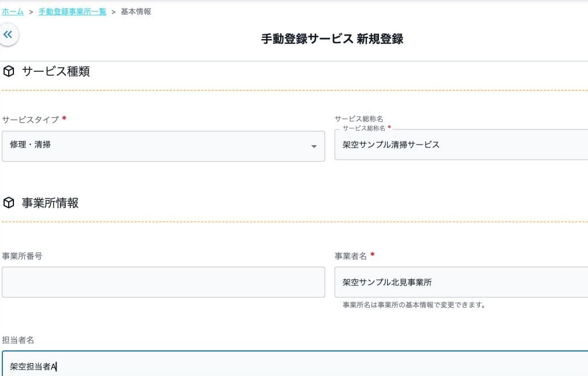Click the cube icon beside サービス種類

[9, 71]
